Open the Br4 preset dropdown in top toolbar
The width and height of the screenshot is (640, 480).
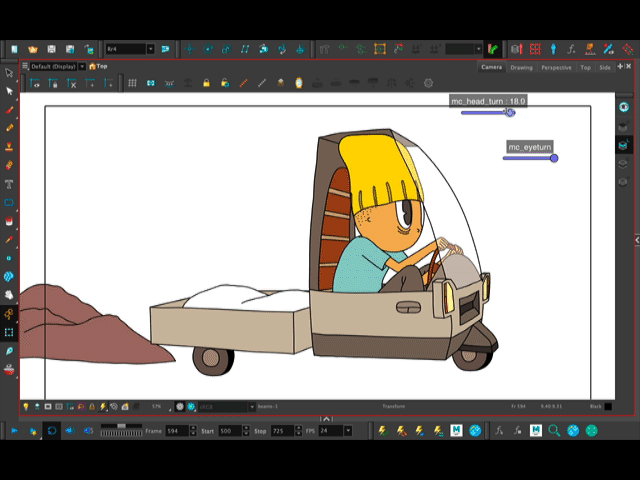click(x=151, y=48)
